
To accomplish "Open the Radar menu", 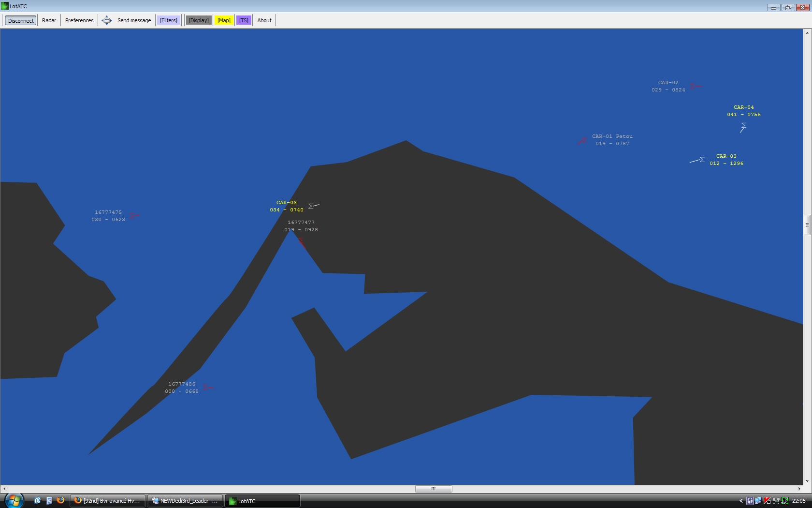I will [49, 20].
